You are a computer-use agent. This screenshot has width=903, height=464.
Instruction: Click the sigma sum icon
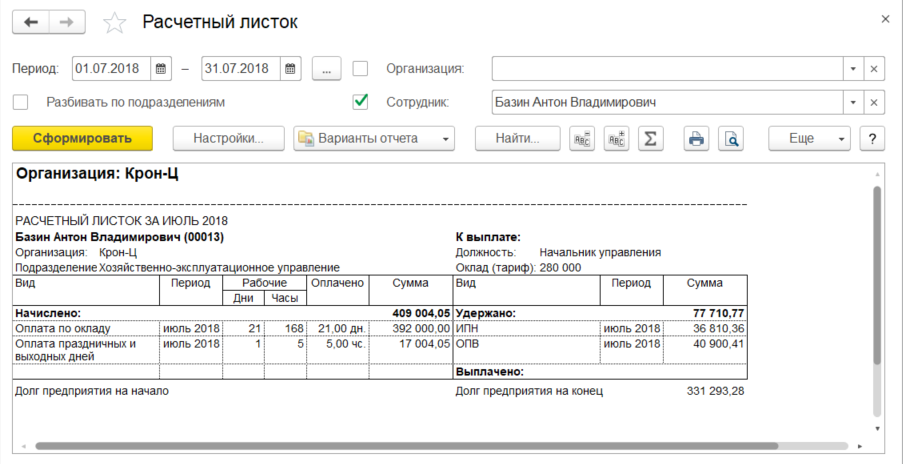[650, 139]
